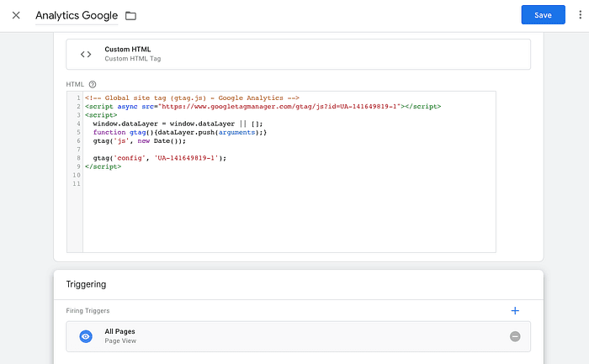Viewport: 589px width, 364px height.
Task: Click line number 11 in the gutter
Action: [x=77, y=184]
